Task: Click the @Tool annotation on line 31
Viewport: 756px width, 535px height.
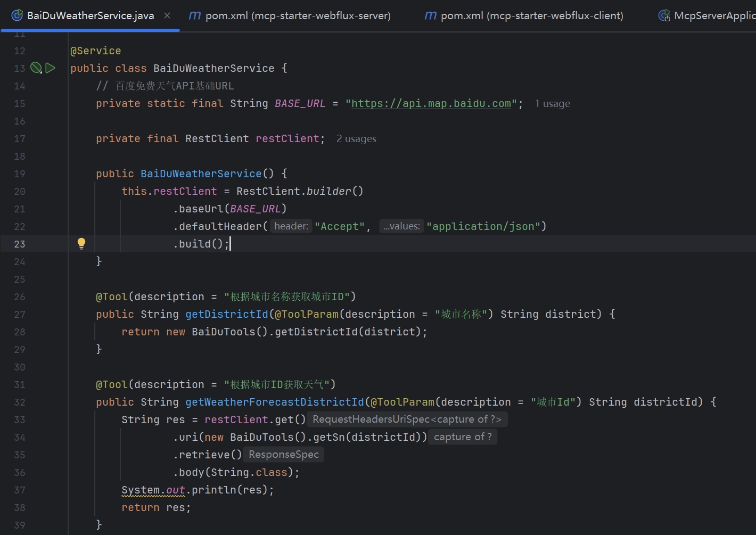Action: tap(112, 384)
